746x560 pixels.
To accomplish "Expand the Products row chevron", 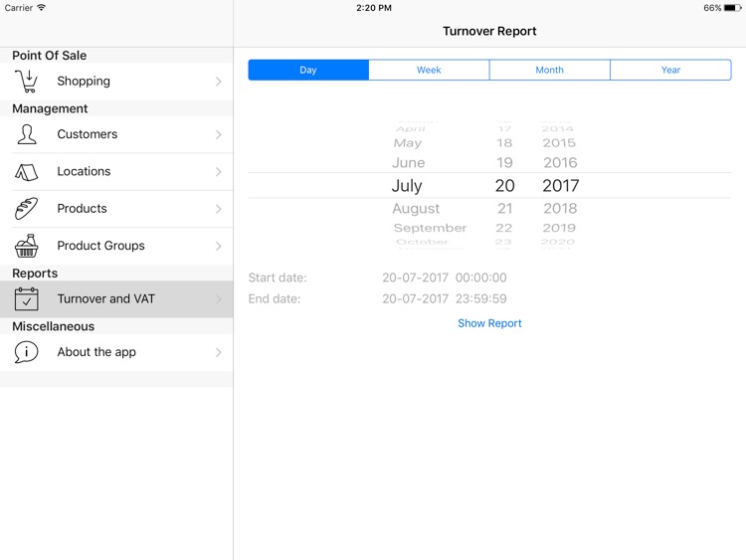I will (219, 209).
